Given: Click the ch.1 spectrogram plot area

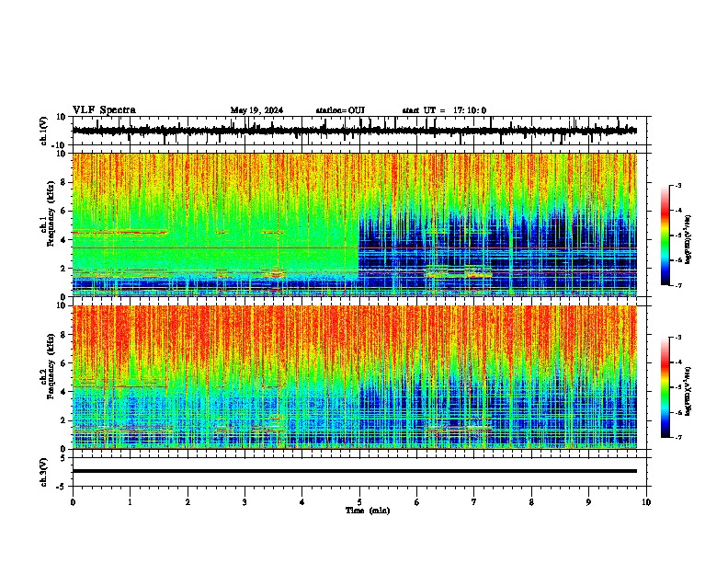Looking at the screenshot, I should pyautogui.click(x=355, y=224).
